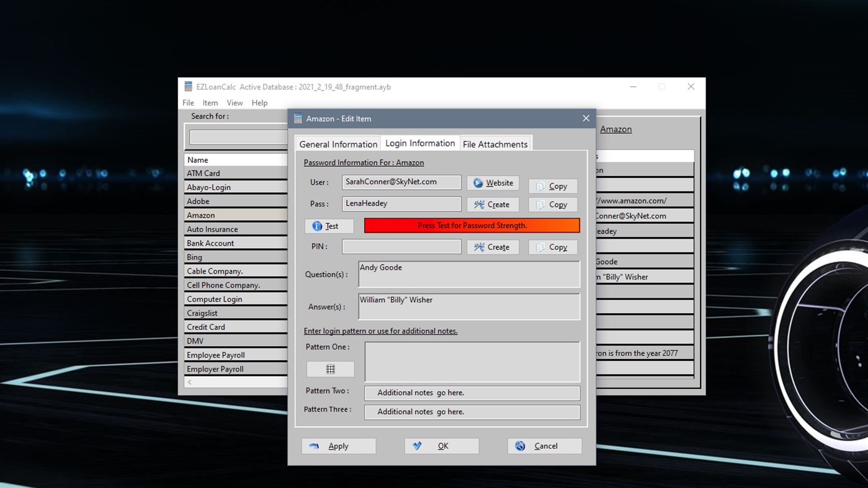Apply changes to the Amazon entry
Screen dimensions: 868x488
coord(339,445)
